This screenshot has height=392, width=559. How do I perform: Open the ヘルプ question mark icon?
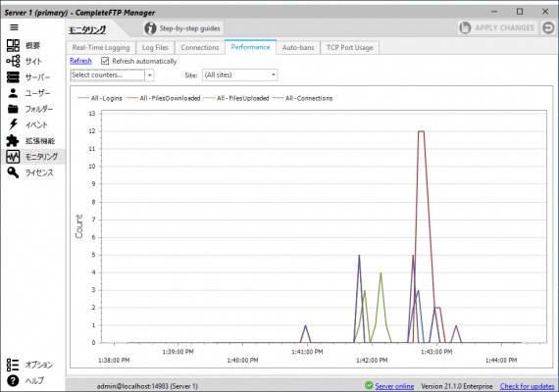pos(13,381)
